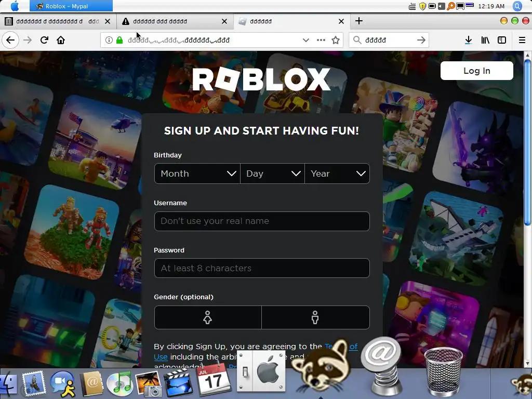
Task: Select the female gender option
Action: pyautogui.click(x=208, y=317)
